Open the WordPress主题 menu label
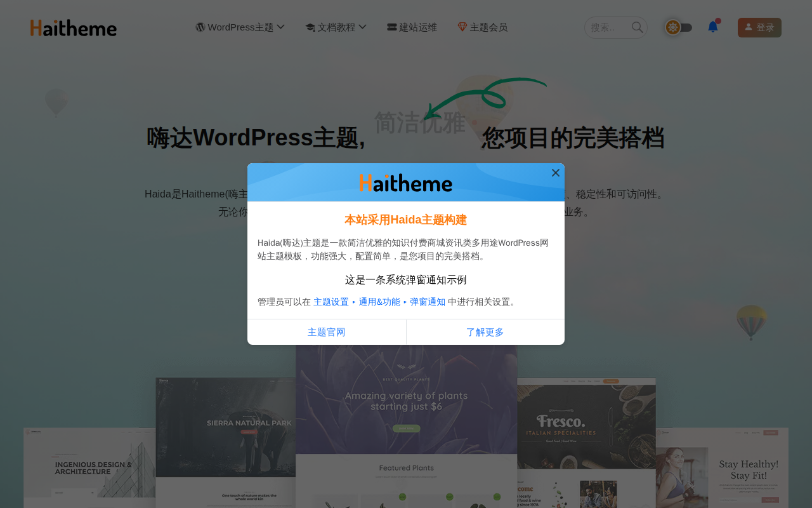This screenshot has height=508, width=812. pos(240,27)
